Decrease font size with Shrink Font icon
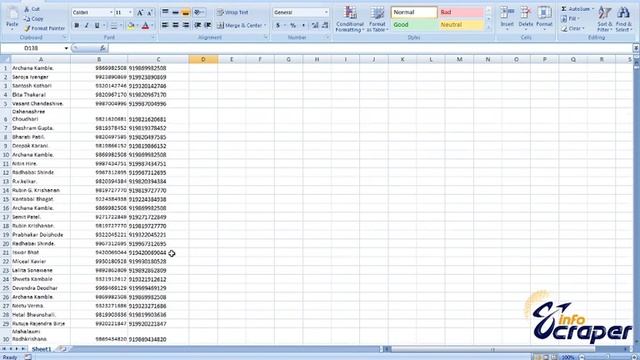 tap(150, 13)
